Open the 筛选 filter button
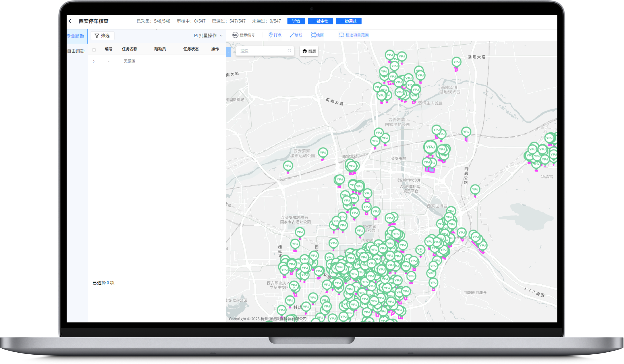624x364 pixels. click(x=102, y=36)
